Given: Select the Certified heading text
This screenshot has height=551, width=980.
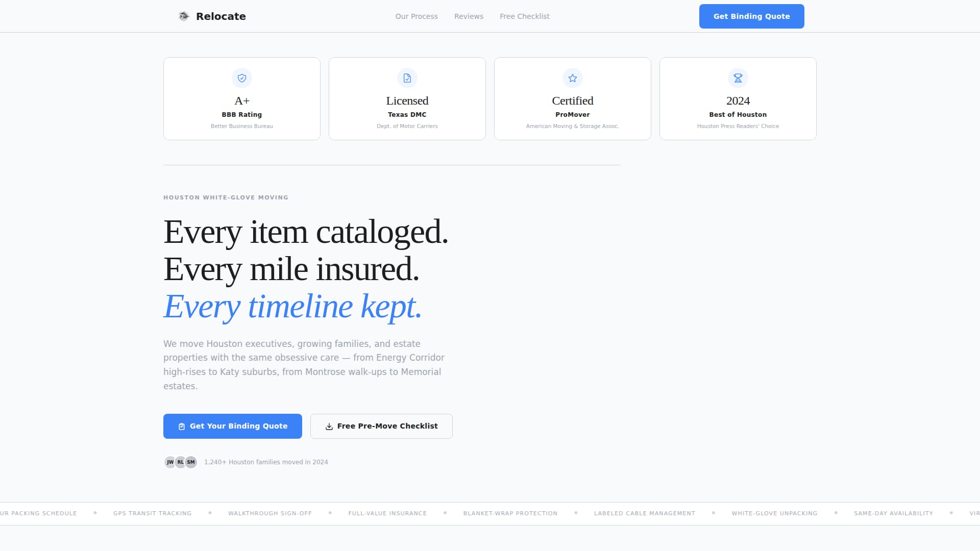Looking at the screenshot, I should 573,101.
